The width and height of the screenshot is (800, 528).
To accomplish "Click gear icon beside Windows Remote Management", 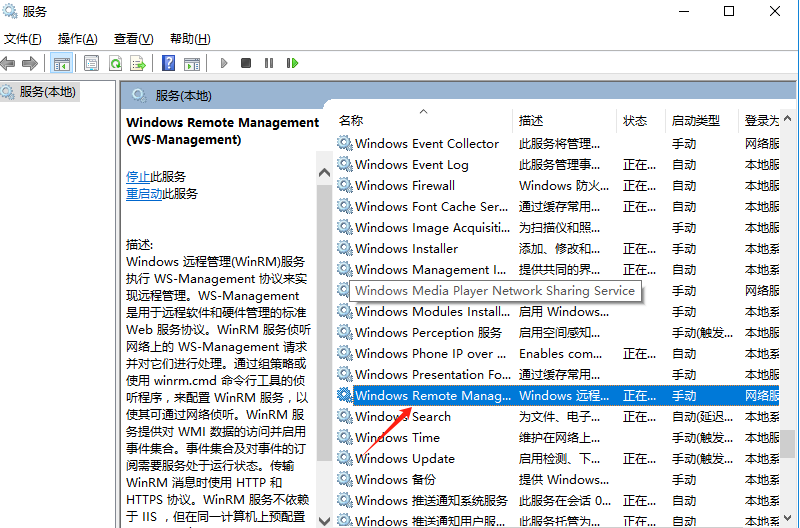I will tap(345, 395).
